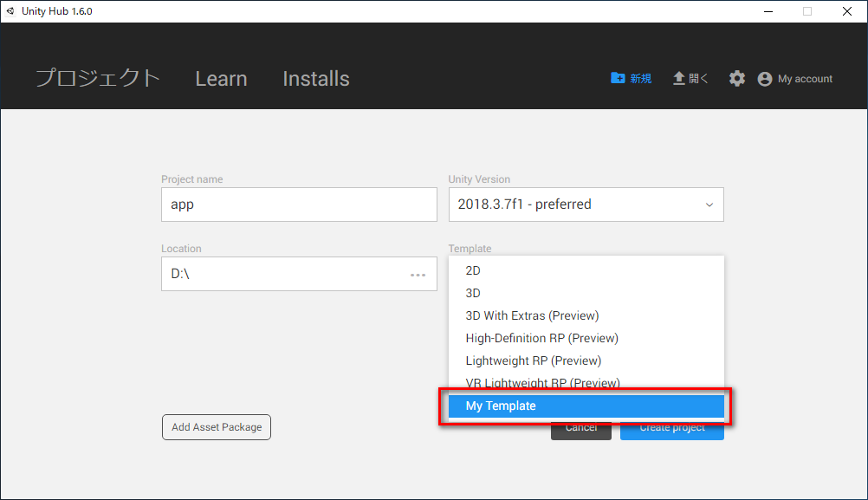Click the My account label

tap(805, 79)
